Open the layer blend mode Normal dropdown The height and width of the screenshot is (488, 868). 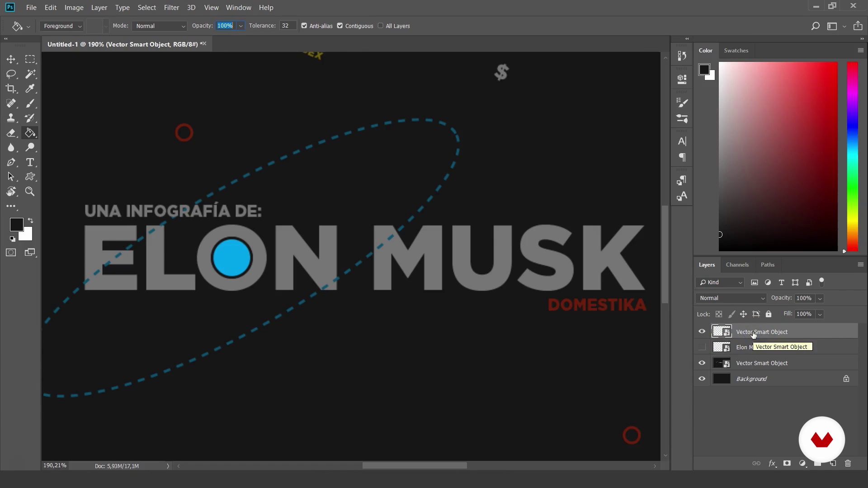pyautogui.click(x=731, y=298)
